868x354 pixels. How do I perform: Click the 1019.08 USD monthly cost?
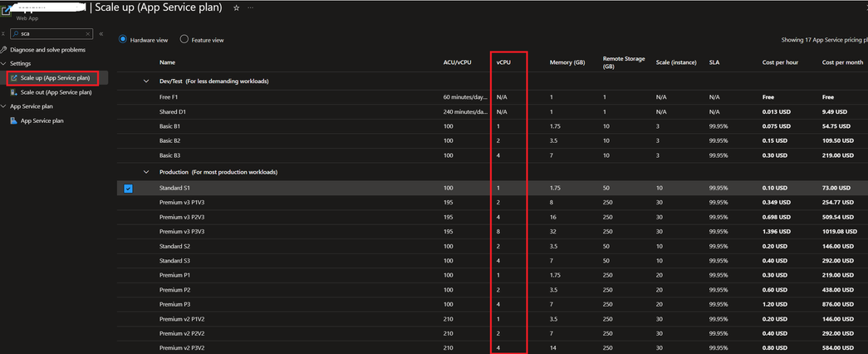[839, 232]
